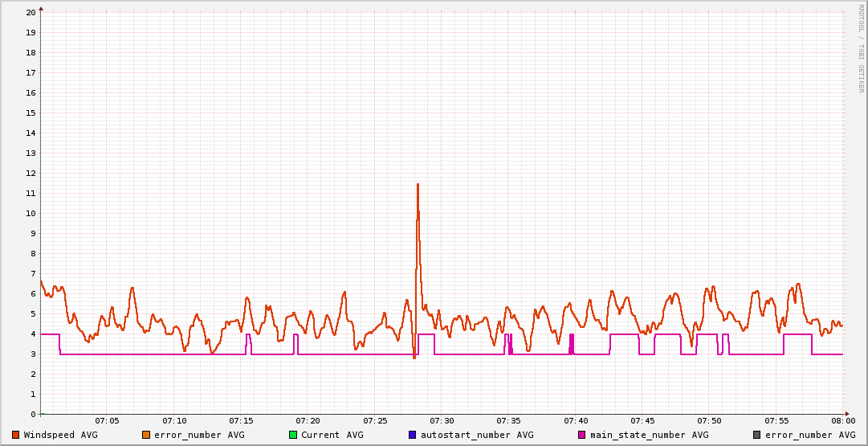The image size is (868, 446).
Task: Click the 07:10 time axis label
Action: coord(173,422)
